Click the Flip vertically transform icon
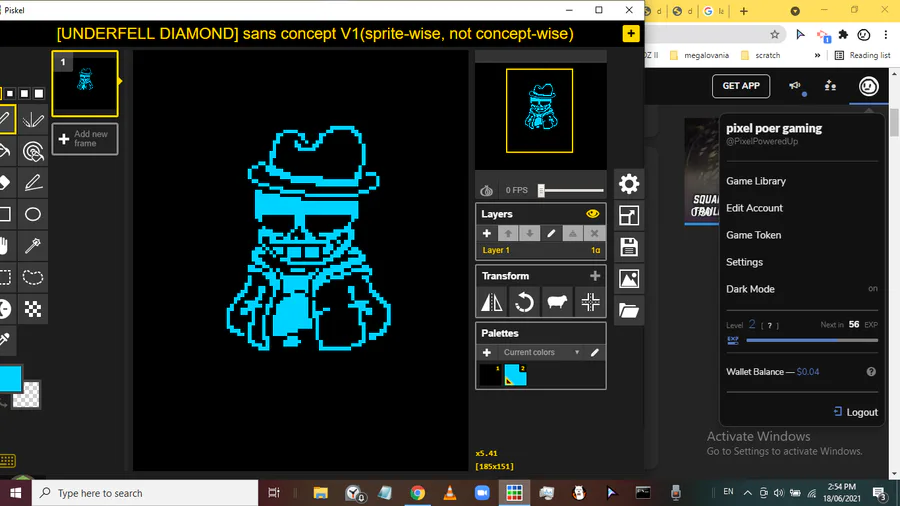 click(492, 302)
